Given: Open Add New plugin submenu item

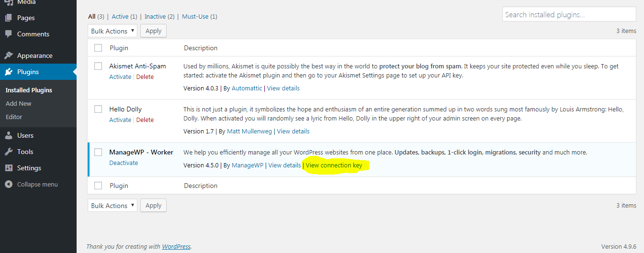Looking at the screenshot, I should 19,103.
